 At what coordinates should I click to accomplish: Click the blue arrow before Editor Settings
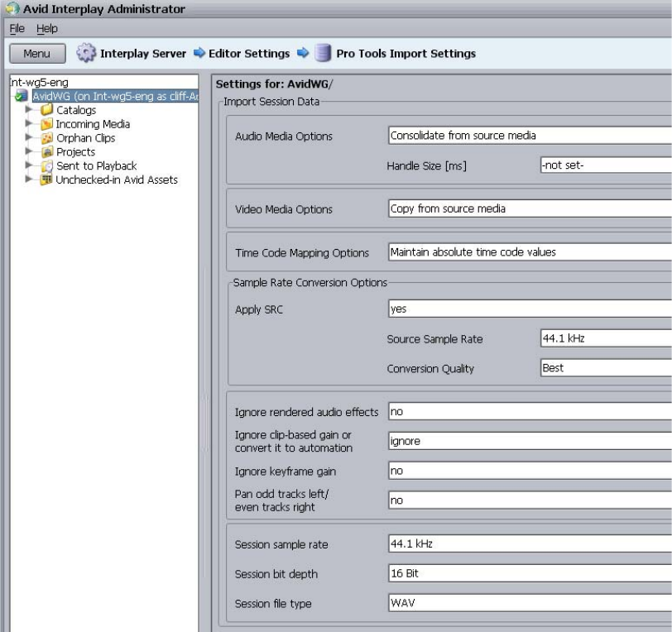(199, 53)
